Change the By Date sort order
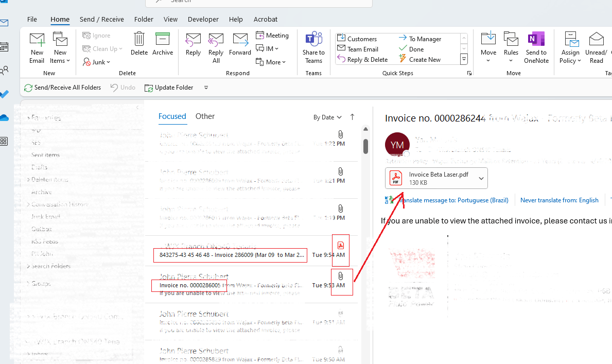 pos(327,117)
